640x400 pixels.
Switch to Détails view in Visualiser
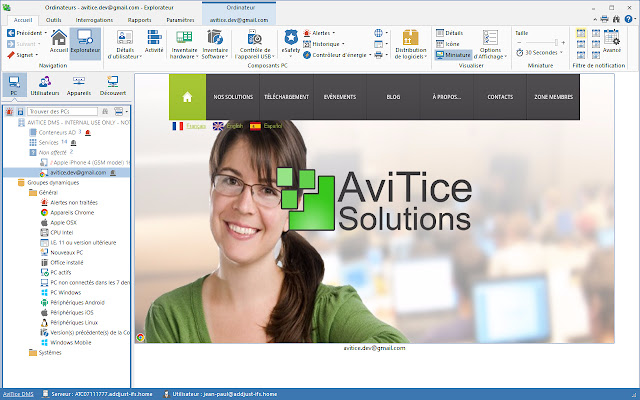pyautogui.click(x=449, y=33)
